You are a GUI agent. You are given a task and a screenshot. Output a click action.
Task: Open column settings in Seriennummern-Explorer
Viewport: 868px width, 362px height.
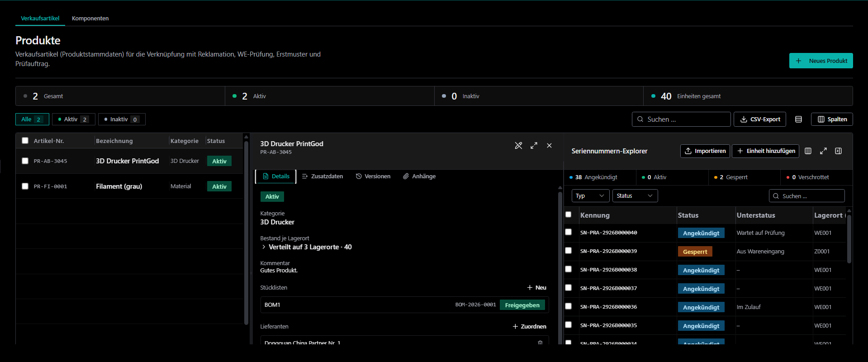click(808, 151)
